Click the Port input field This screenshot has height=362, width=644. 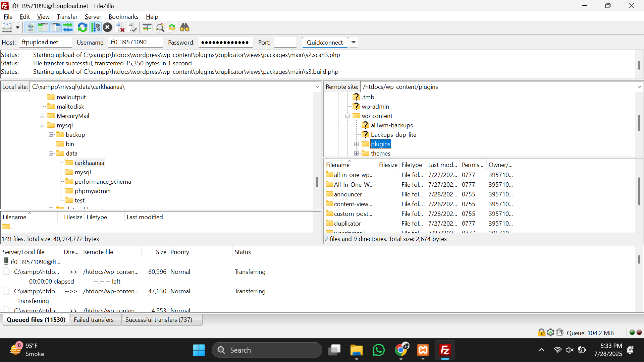tap(285, 42)
